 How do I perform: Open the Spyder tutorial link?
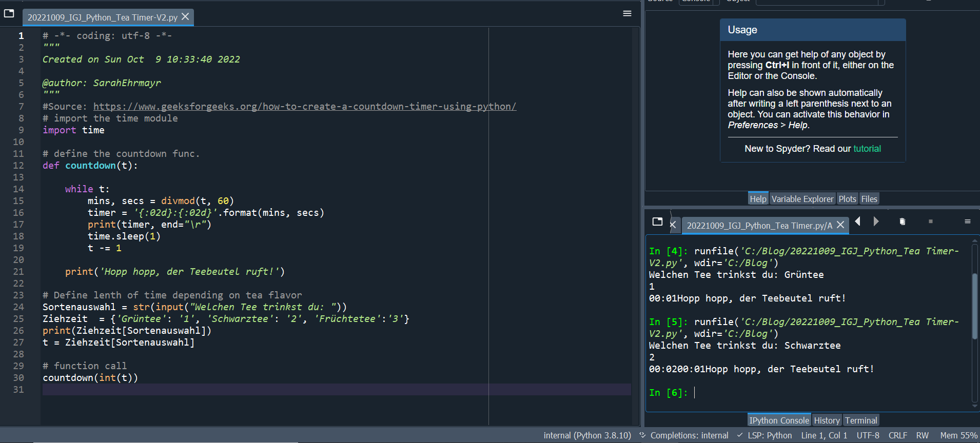click(x=867, y=149)
